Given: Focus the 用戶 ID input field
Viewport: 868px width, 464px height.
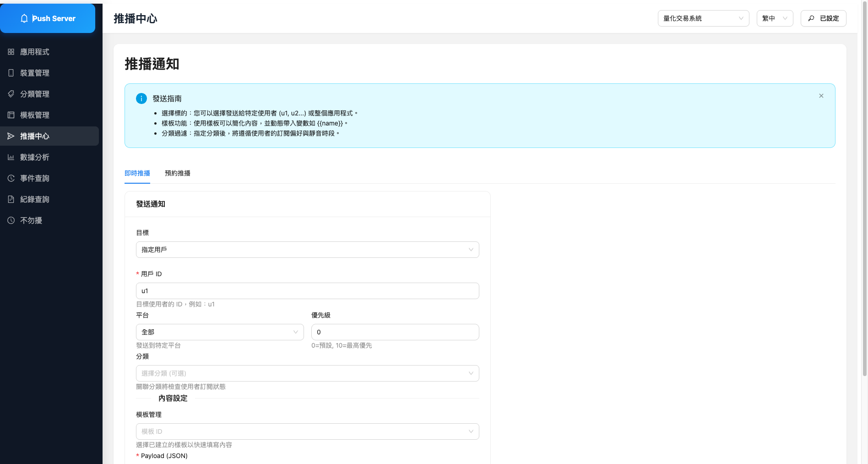Looking at the screenshot, I should (307, 291).
